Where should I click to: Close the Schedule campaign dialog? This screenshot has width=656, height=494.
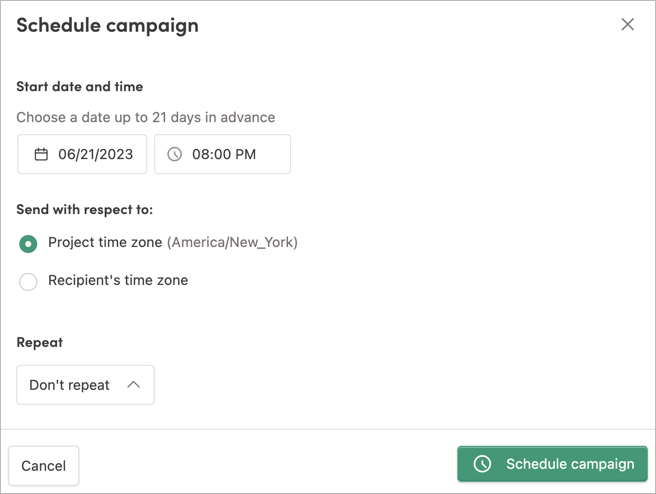627,25
